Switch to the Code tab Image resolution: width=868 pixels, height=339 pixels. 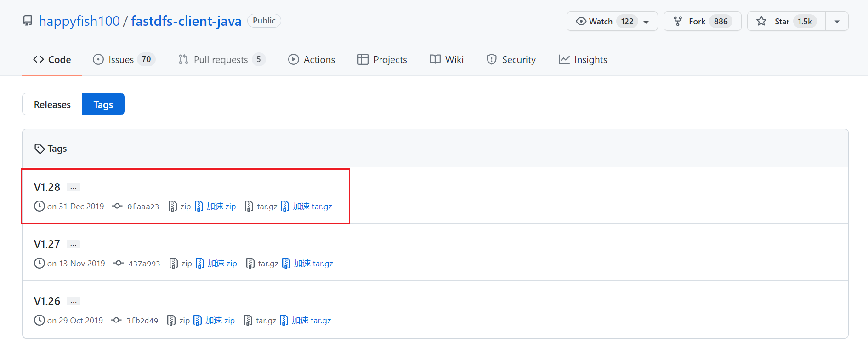coord(52,60)
